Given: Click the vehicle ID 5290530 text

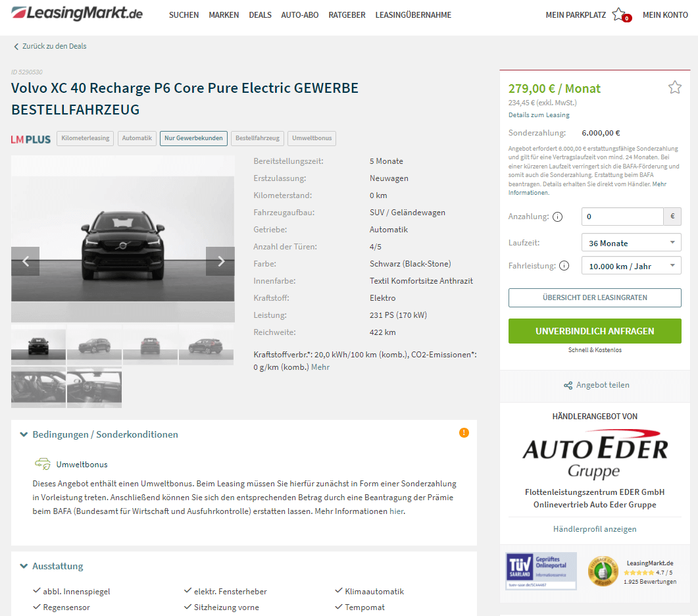Looking at the screenshot, I should [x=27, y=72].
